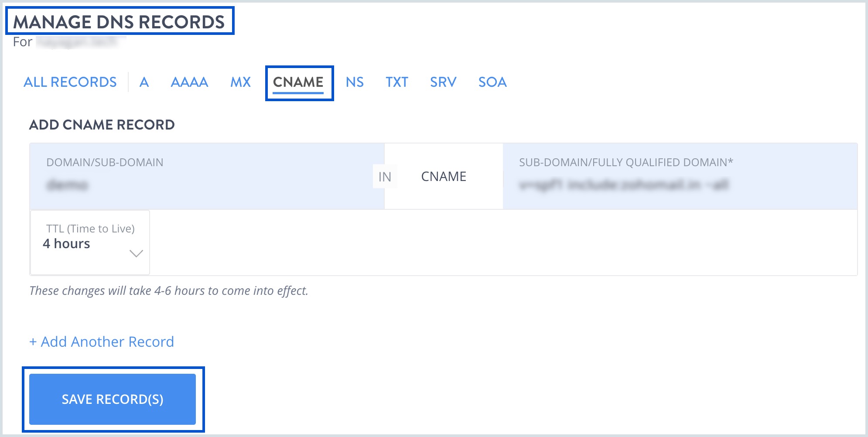Focus the Domain/Sub-domain input field

[x=205, y=185]
